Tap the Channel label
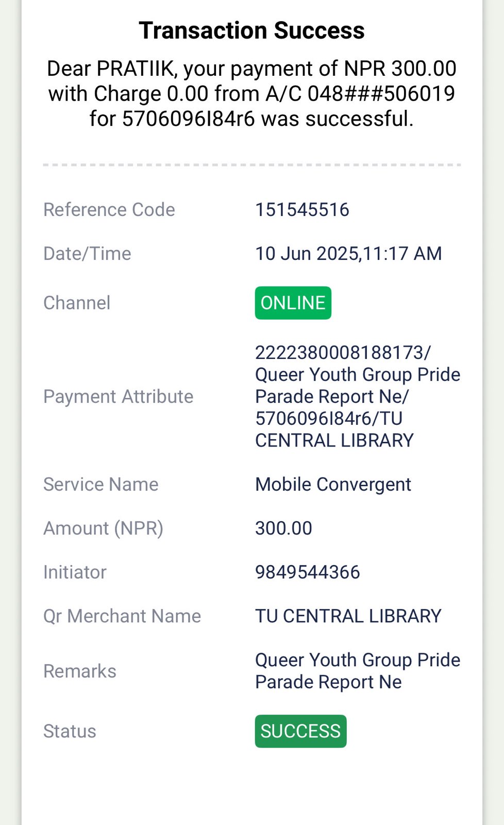The width and height of the screenshot is (504, 825). point(77,303)
